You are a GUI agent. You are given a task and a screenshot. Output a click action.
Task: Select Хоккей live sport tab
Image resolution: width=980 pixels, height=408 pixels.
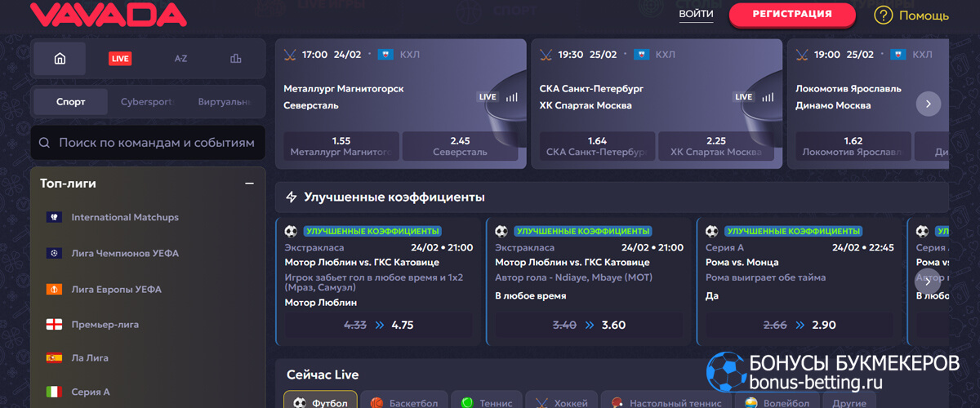click(x=562, y=402)
